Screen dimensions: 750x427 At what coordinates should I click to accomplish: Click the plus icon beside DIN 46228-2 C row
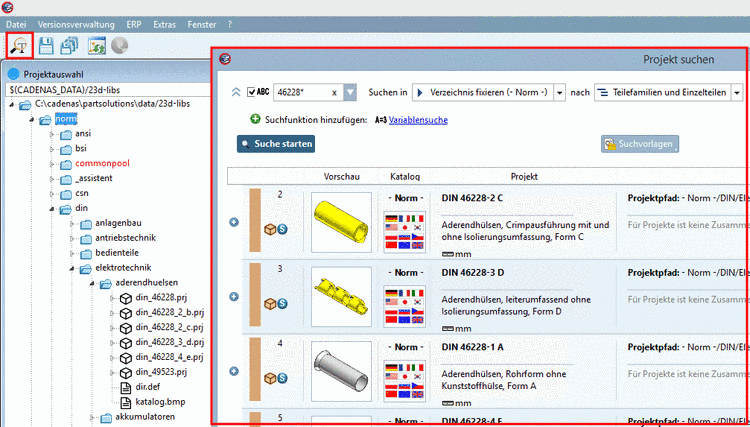[234, 222]
